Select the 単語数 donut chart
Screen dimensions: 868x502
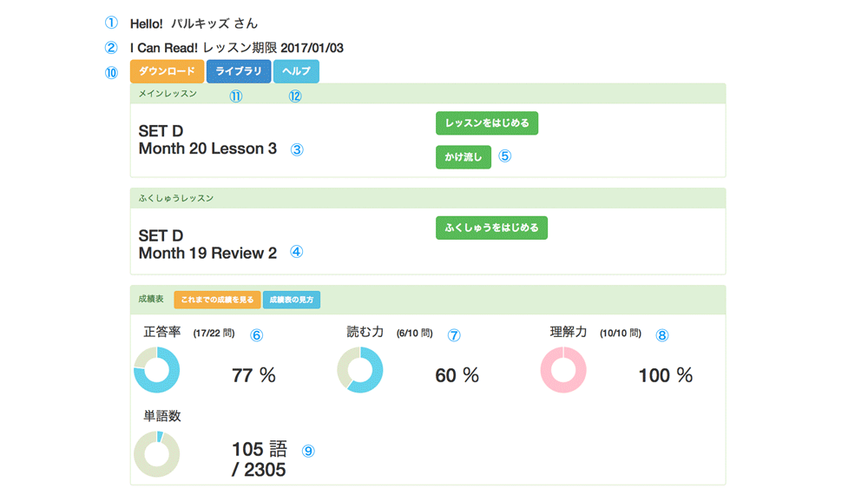click(156, 453)
